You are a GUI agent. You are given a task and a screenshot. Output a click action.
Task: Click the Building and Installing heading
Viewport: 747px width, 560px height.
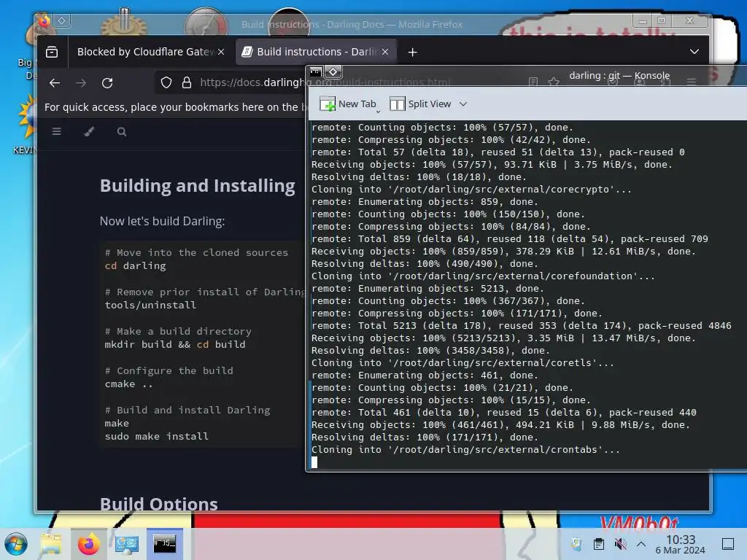197,186
